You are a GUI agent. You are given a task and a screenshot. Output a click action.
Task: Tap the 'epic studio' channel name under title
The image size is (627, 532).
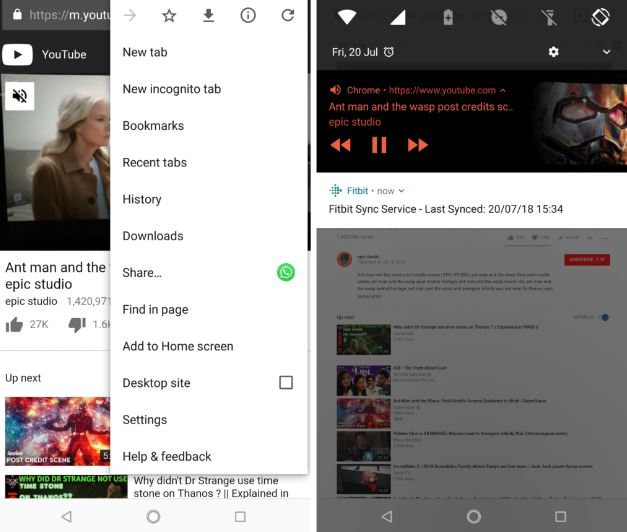pos(31,301)
